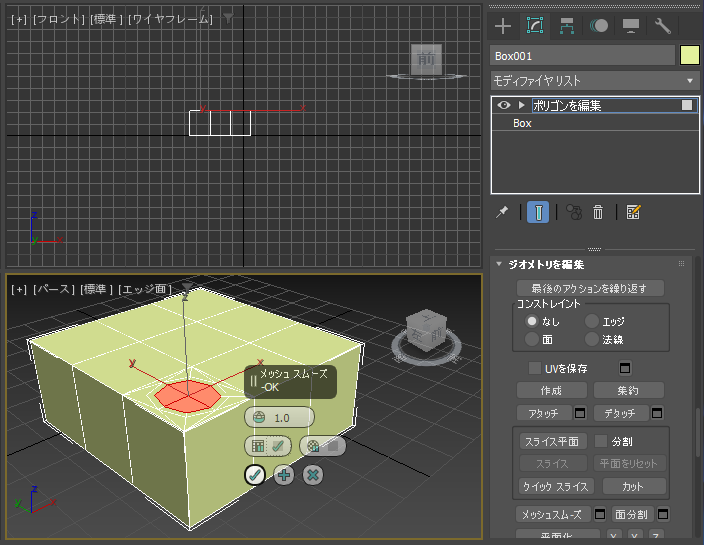Image resolution: width=704 pixels, height=545 pixels.
Task: Click the アタッチ button
Action: 544,413
